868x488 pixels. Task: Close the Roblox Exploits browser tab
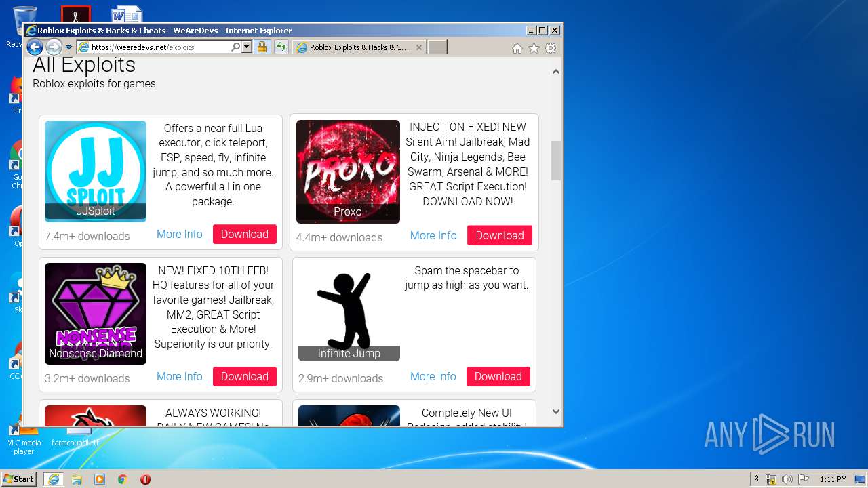click(418, 47)
